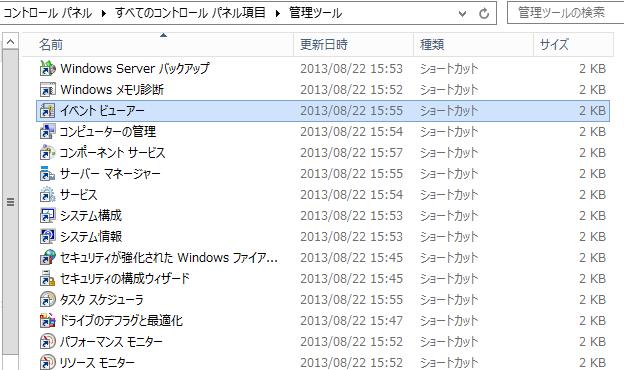Click the Windows メモリ診断 icon

tap(47, 90)
